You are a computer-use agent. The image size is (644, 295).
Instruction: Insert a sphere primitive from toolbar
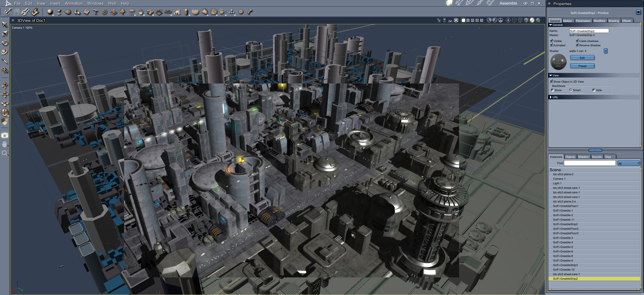[x=50, y=12]
